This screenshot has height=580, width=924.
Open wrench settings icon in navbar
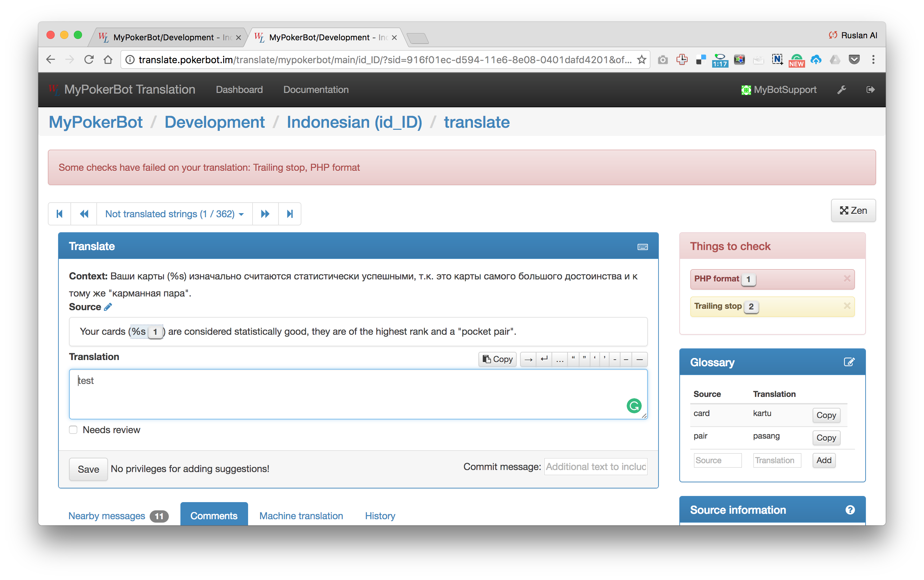click(x=842, y=90)
